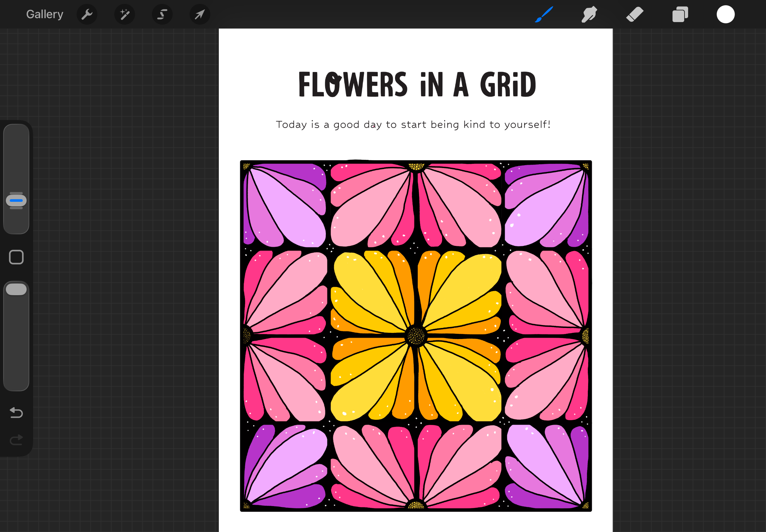The image size is (766, 532).
Task: Activate the Selection tool
Action: point(162,14)
